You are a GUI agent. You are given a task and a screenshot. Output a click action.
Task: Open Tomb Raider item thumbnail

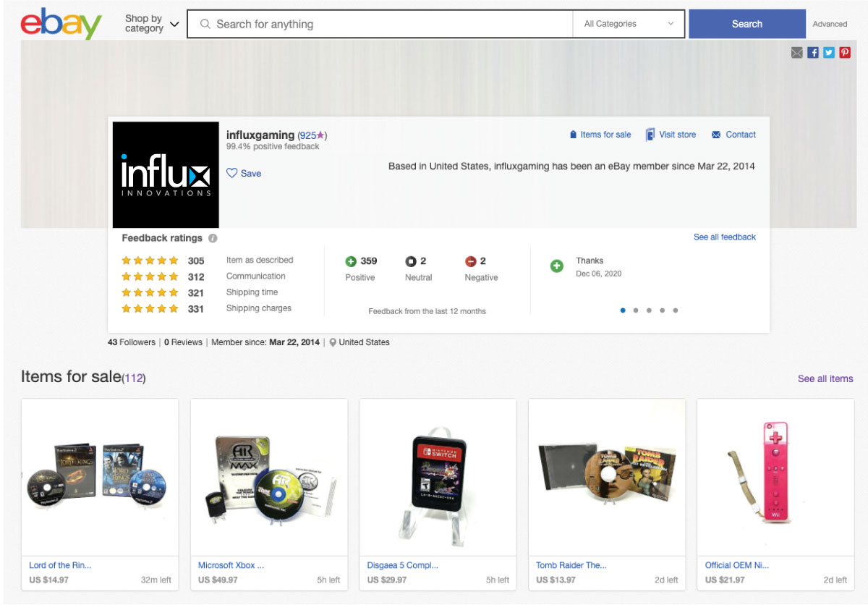[x=607, y=477]
